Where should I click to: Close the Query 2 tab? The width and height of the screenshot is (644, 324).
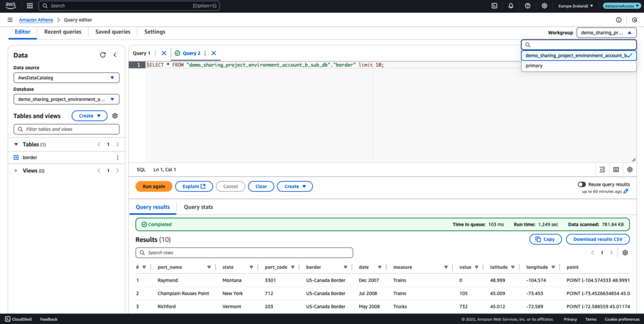(x=214, y=53)
